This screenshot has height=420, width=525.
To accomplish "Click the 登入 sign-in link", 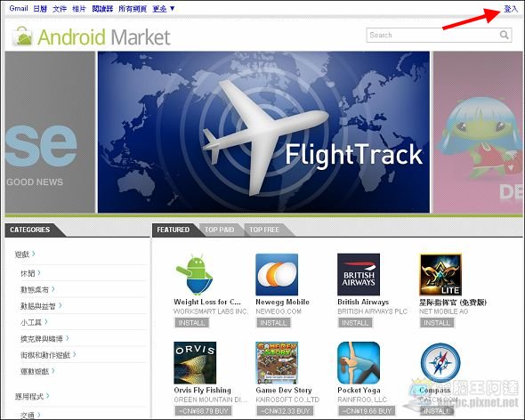I will [x=511, y=9].
